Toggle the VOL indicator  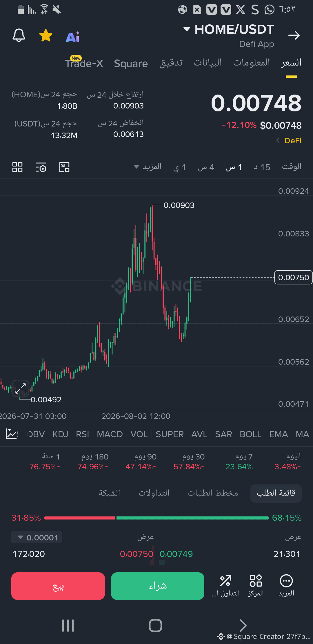[139, 434]
